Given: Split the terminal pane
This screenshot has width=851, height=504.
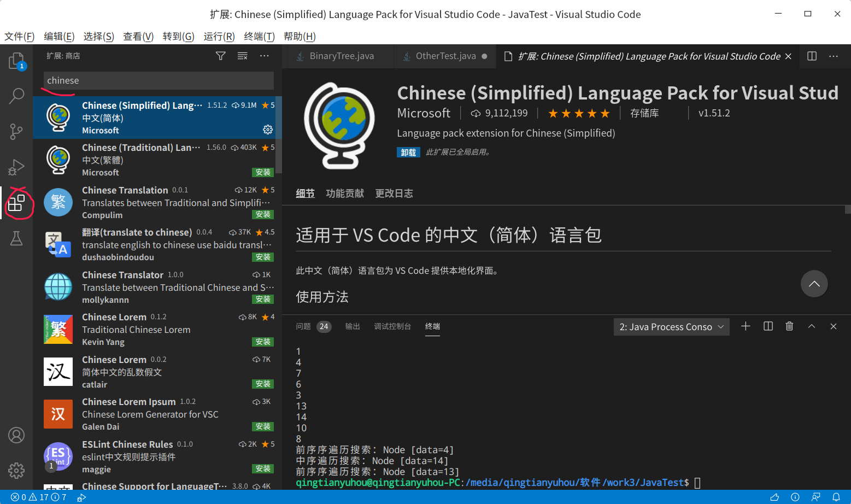Looking at the screenshot, I should [768, 326].
